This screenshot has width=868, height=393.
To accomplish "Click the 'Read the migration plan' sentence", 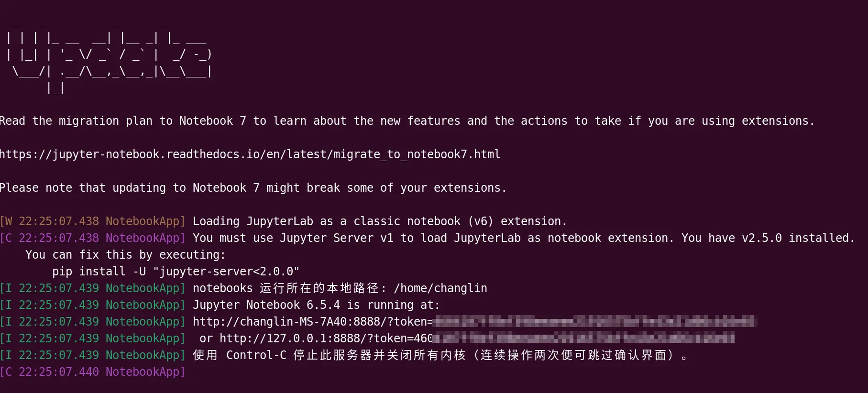I will 407,121.
